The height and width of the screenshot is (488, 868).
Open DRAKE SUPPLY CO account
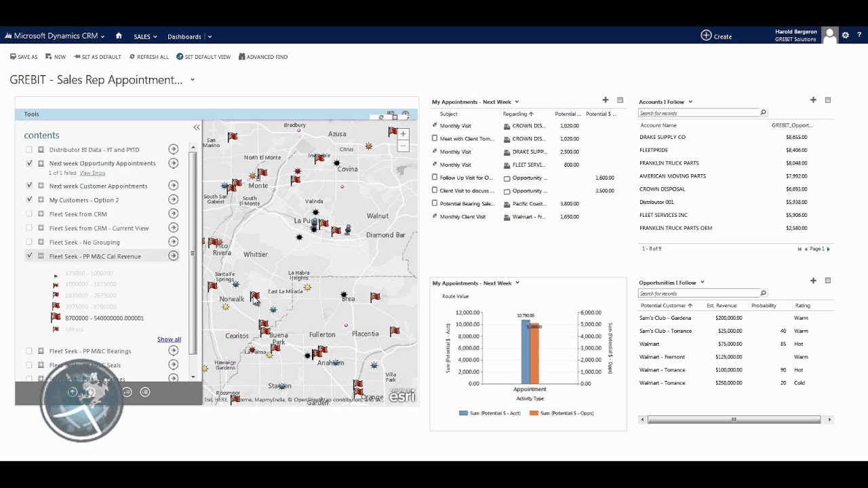[x=663, y=137]
